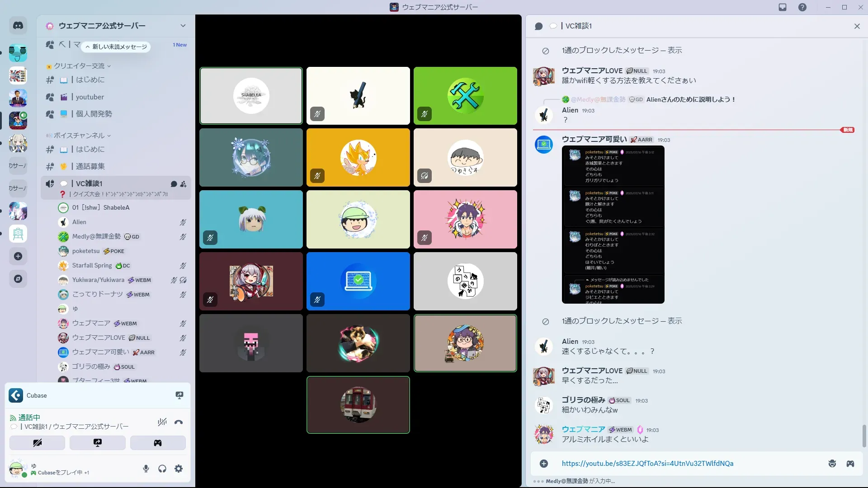Open the youtuber channel
This screenshot has height=488, width=868.
pyautogui.click(x=90, y=97)
